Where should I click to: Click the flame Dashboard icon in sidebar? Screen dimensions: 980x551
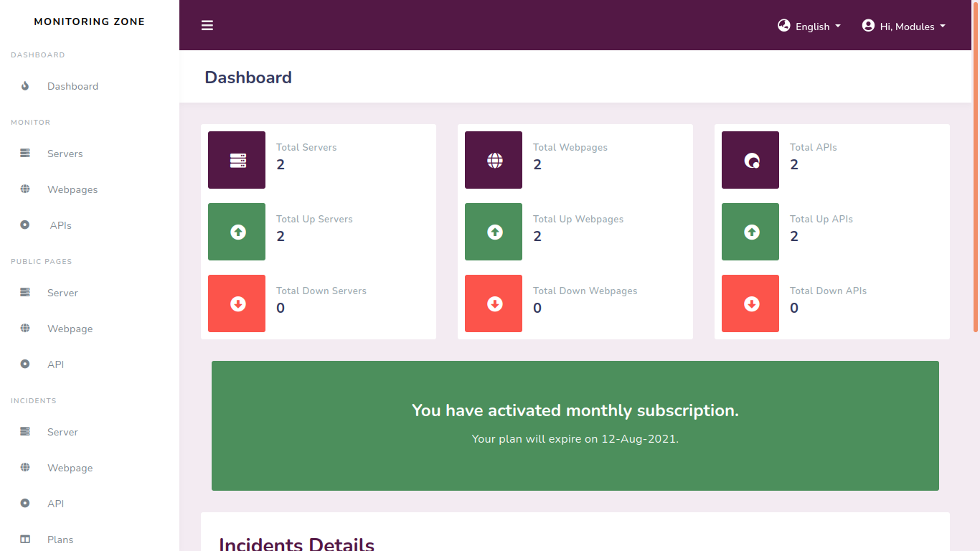[x=25, y=86]
